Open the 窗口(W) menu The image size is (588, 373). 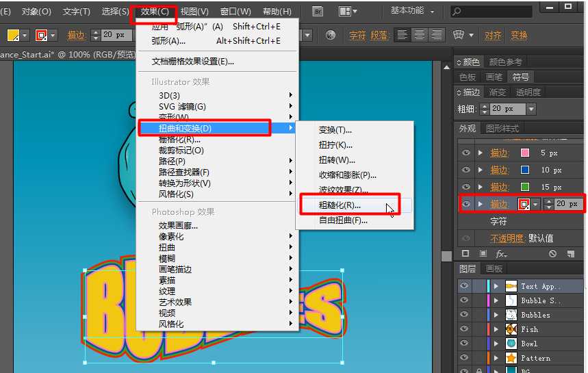[235, 12]
